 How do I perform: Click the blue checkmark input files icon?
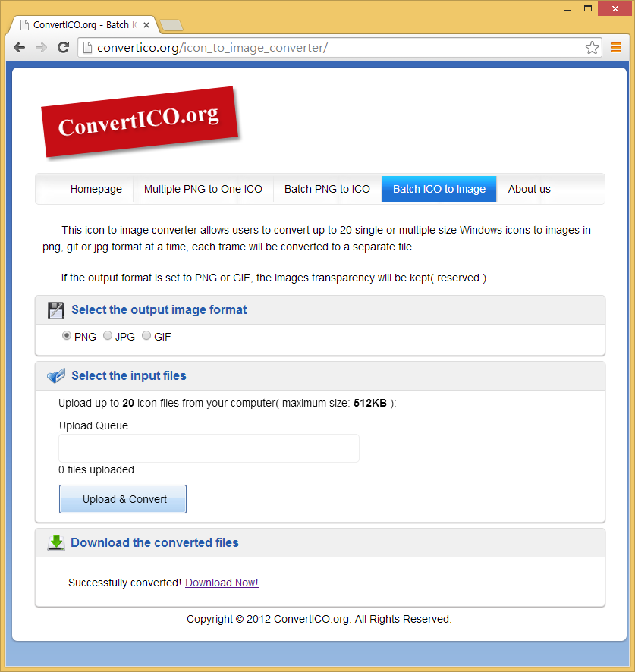(56, 375)
